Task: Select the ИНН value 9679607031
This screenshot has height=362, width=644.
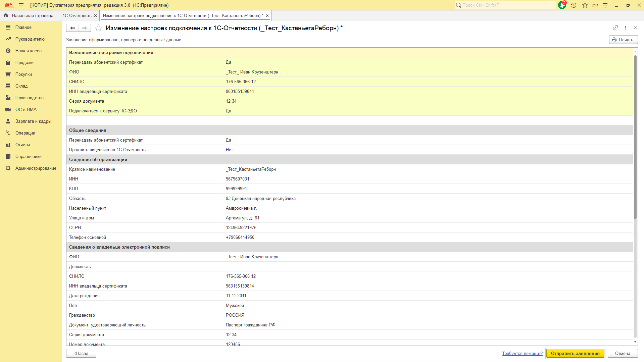Action: click(238, 179)
